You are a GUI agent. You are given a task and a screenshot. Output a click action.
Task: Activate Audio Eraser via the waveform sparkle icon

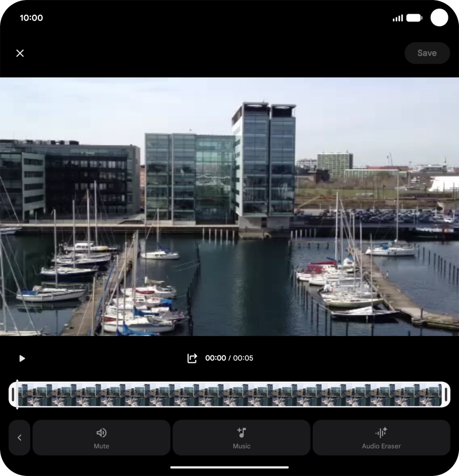tap(381, 433)
